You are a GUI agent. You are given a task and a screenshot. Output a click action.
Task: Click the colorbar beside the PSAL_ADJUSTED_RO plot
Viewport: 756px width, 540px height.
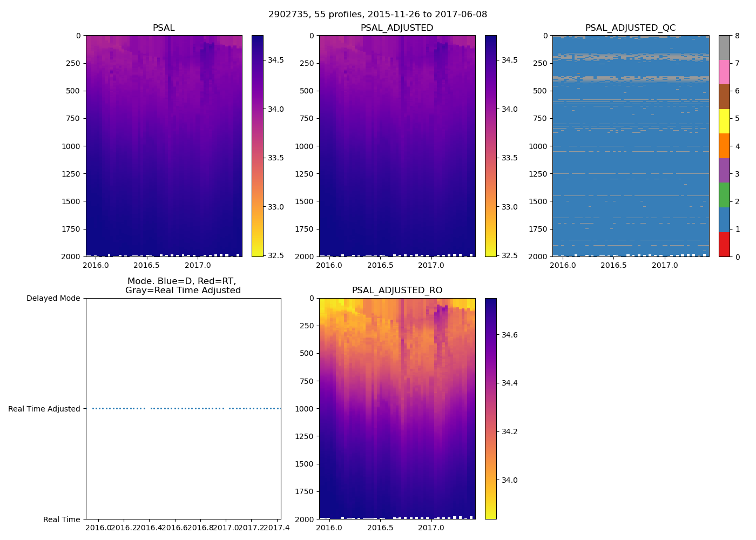(490, 409)
